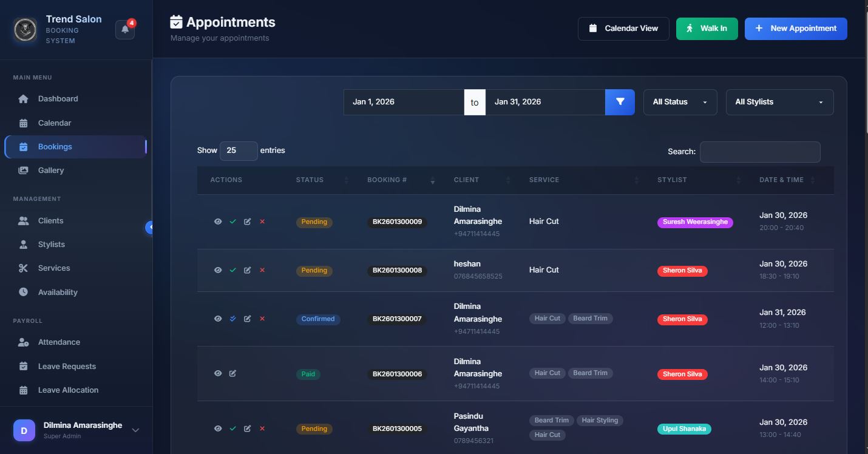Click the green Walk In button
Screen dimensions: 868x454
point(707,29)
